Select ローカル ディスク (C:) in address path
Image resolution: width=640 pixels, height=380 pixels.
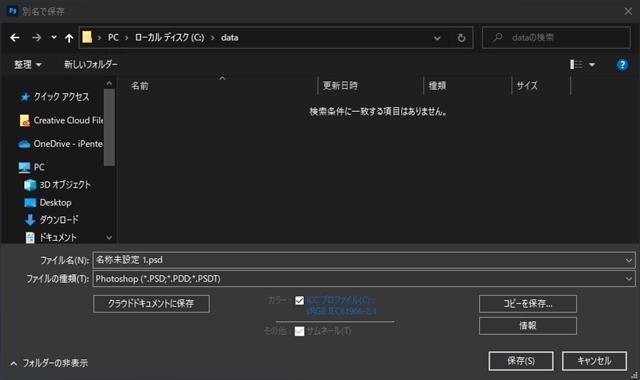[x=169, y=38]
